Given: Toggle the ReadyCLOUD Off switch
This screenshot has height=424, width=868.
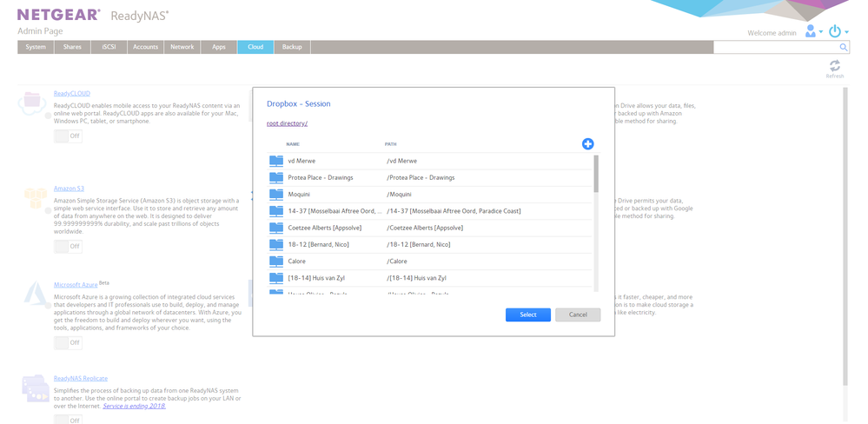Looking at the screenshot, I should click(68, 136).
